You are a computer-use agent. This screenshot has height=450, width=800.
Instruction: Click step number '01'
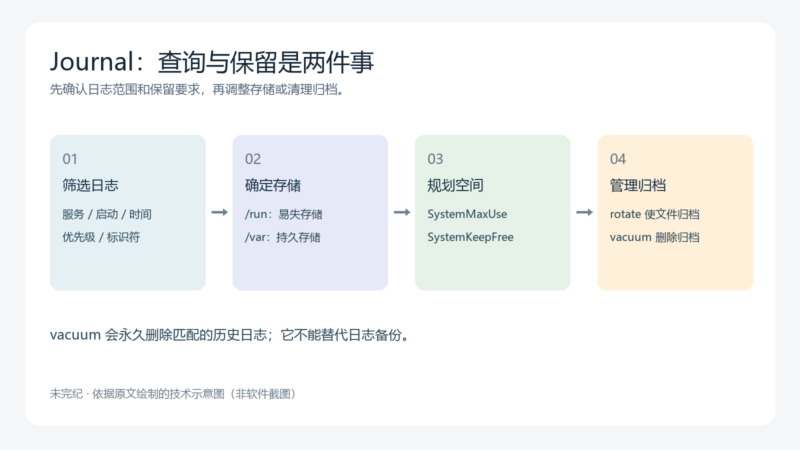pyautogui.click(x=70, y=159)
